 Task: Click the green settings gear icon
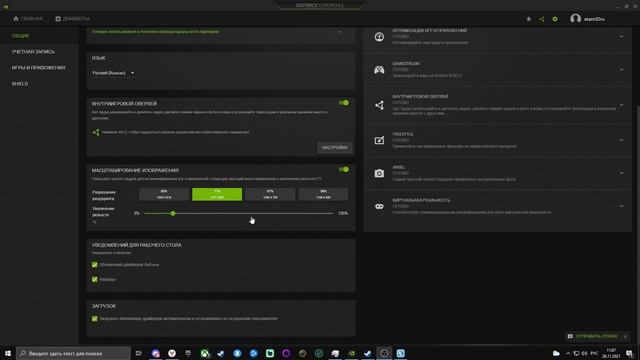click(x=555, y=19)
